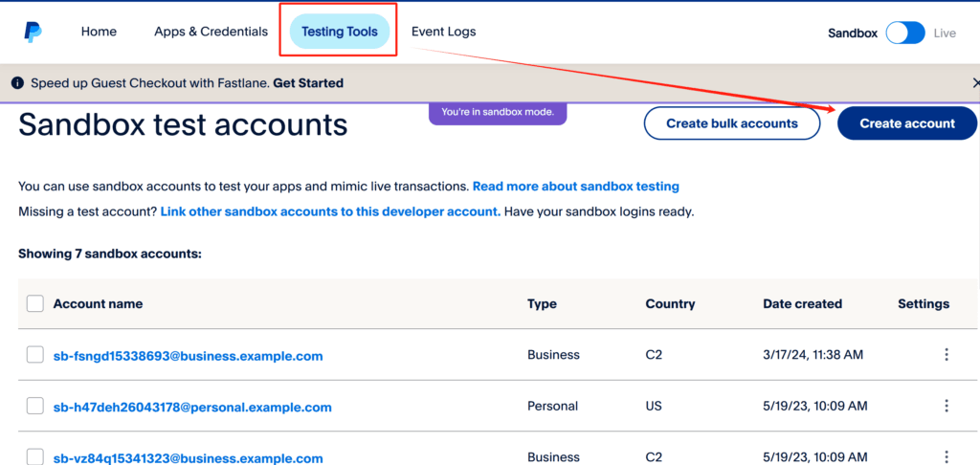Open settings menu for sb-vz84q15341323 account
This screenshot has height=465, width=980.
point(947,457)
